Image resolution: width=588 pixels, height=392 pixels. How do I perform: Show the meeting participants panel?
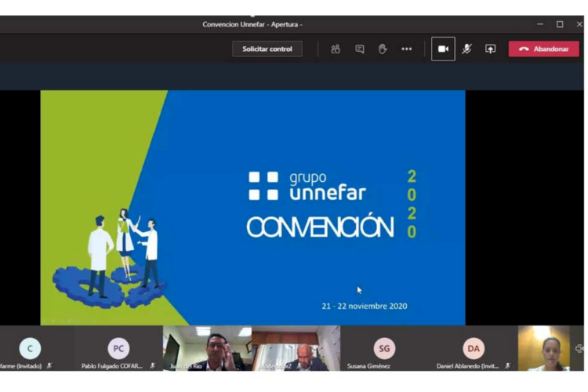coord(336,49)
